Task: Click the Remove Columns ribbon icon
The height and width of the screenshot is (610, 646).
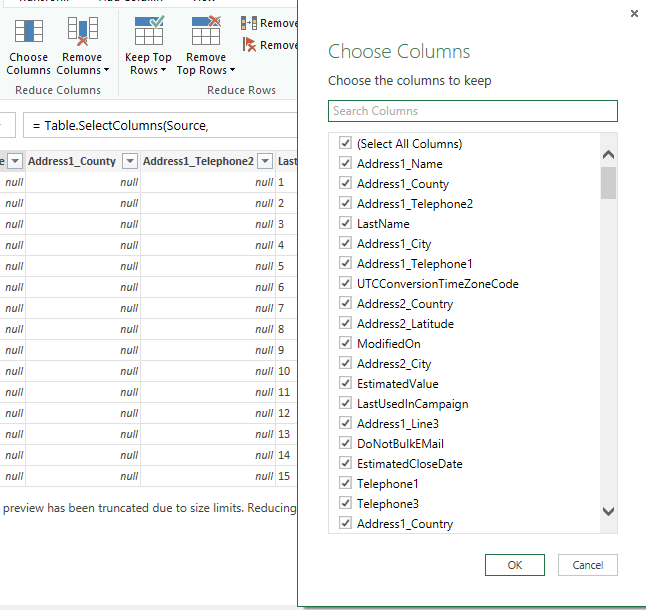Action: tap(82, 34)
